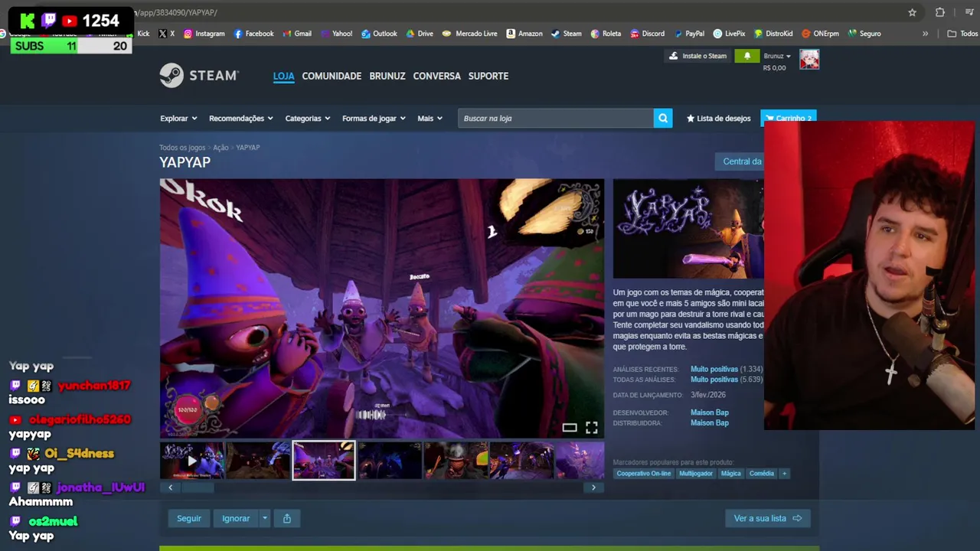Image resolution: width=980 pixels, height=551 pixels.
Task: Expand the Explorar menu
Action: [x=178, y=118]
